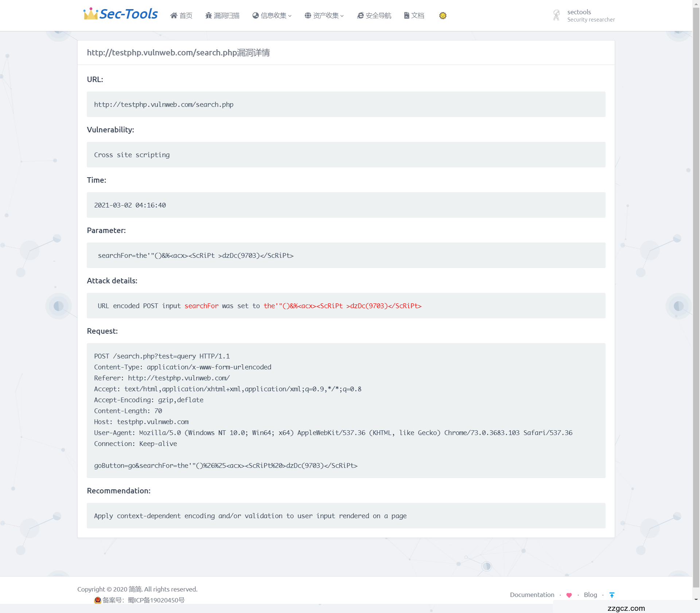Click the Sec-Tools crown logo
Screen dimensions: 700x613
point(90,14)
